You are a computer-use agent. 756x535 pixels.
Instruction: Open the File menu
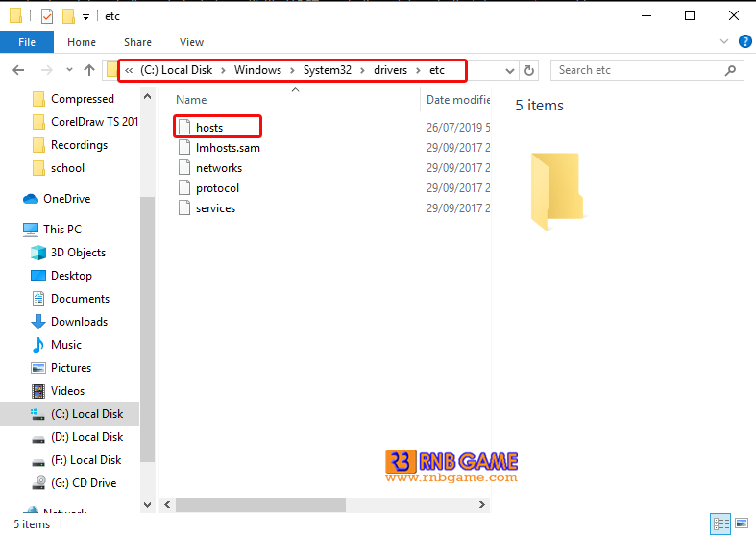(27, 42)
